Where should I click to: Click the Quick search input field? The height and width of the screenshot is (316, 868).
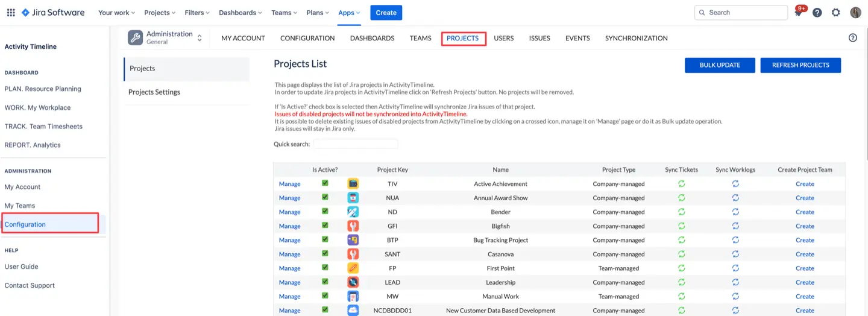click(355, 144)
